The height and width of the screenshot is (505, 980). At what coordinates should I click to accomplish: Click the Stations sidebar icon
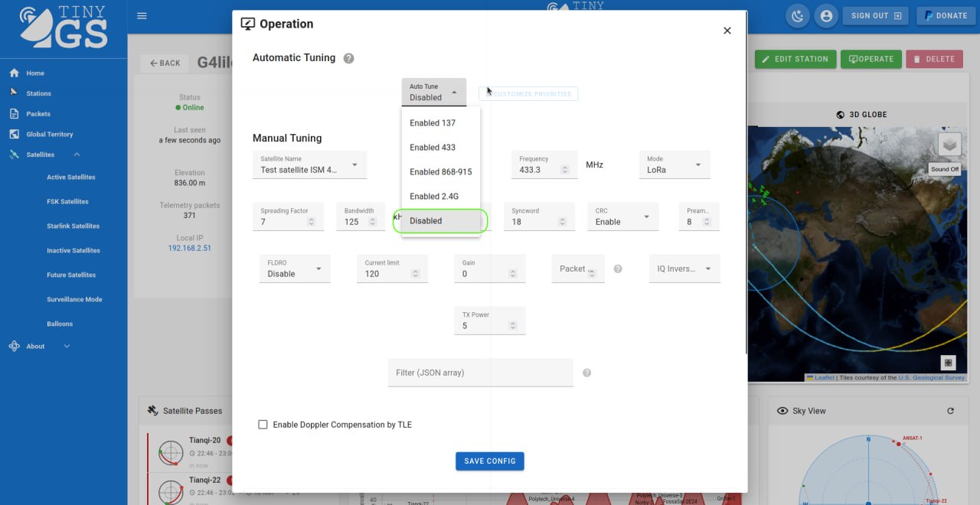(14, 93)
